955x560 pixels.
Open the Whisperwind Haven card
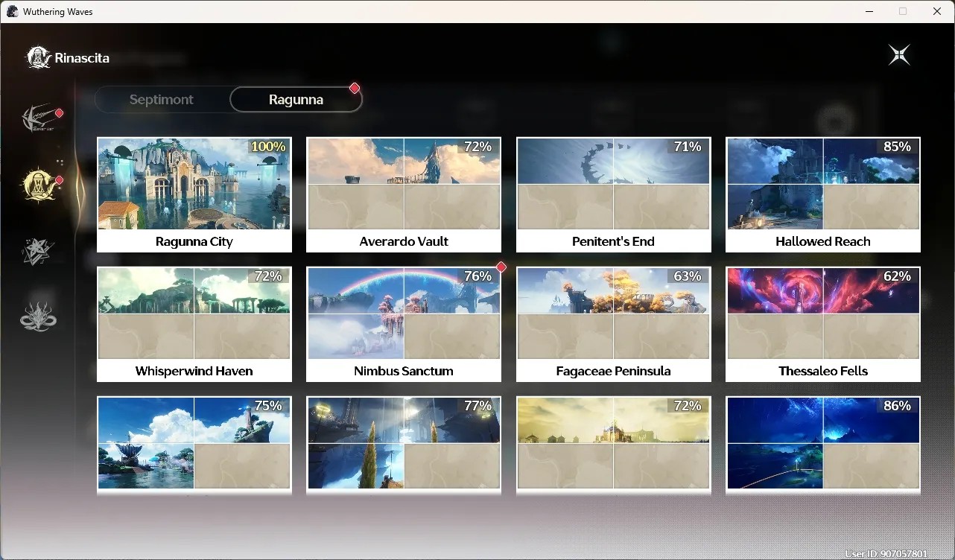(194, 324)
